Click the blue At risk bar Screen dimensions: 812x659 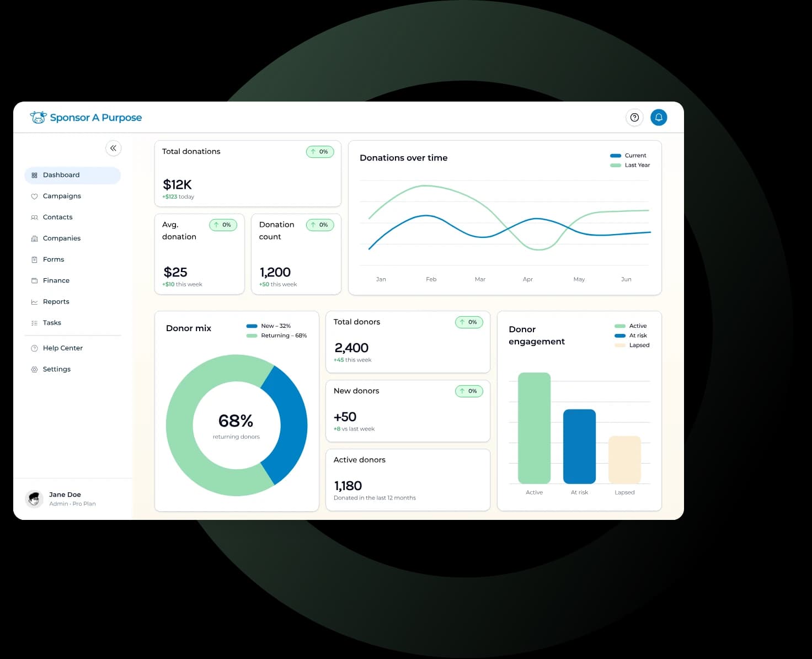coord(579,447)
